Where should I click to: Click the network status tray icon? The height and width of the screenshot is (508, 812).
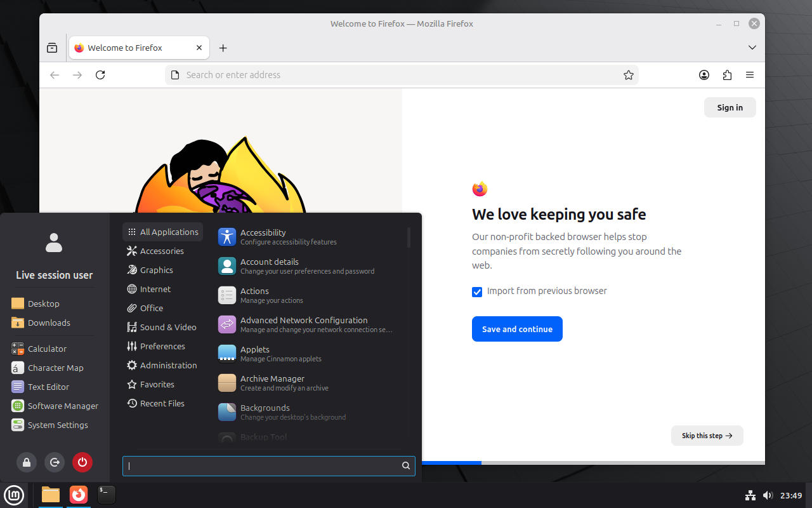[x=750, y=495]
